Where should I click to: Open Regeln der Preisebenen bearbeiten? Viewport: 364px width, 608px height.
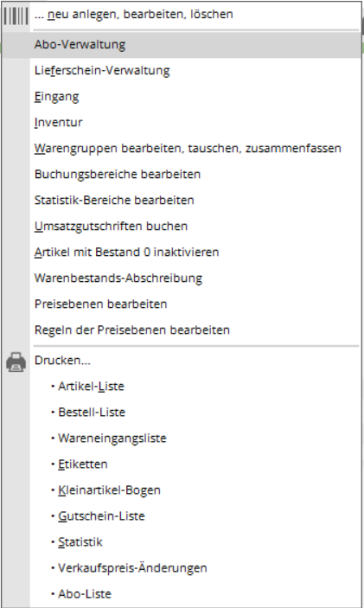(x=182, y=330)
